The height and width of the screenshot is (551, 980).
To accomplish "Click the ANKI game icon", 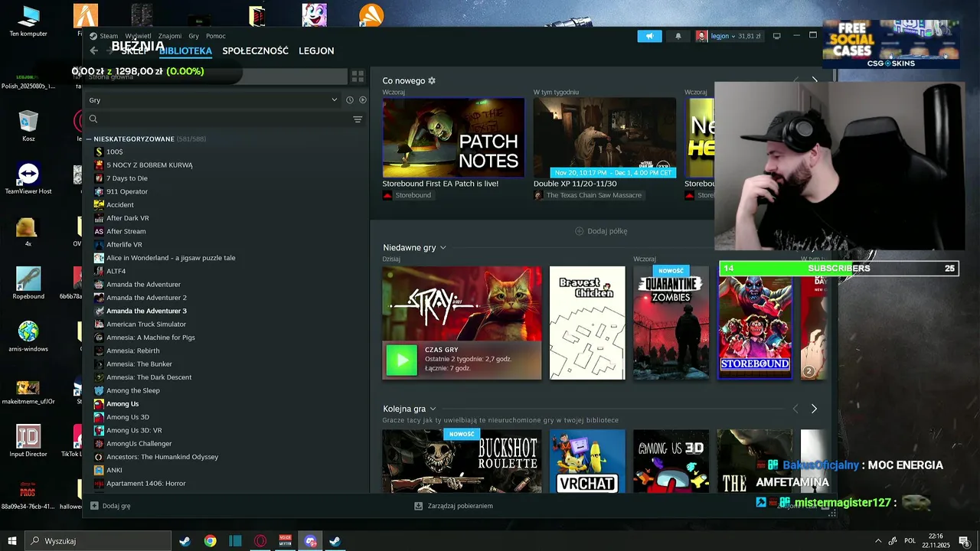I will coord(99,470).
